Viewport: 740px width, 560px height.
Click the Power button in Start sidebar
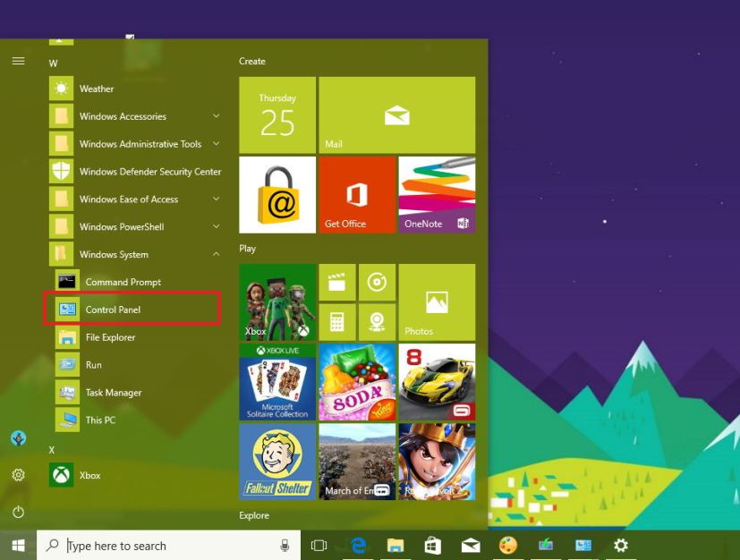18,512
